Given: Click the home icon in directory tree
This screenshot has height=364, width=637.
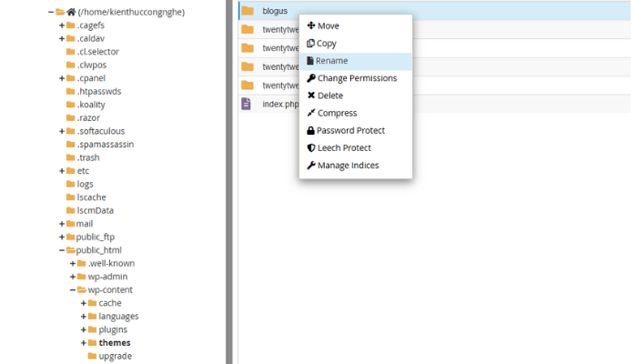Looking at the screenshot, I should (71, 12).
